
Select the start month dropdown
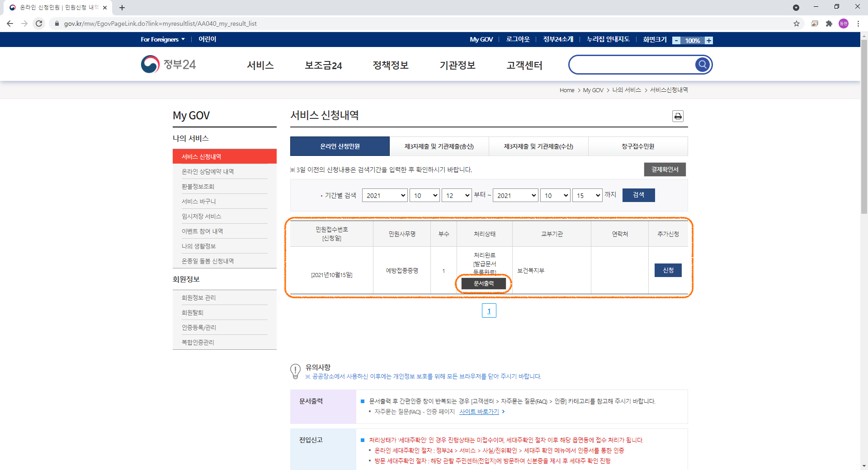tap(425, 195)
